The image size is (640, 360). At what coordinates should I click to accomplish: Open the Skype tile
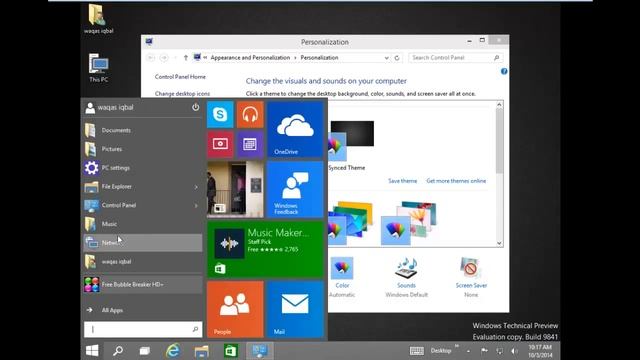[220, 115]
